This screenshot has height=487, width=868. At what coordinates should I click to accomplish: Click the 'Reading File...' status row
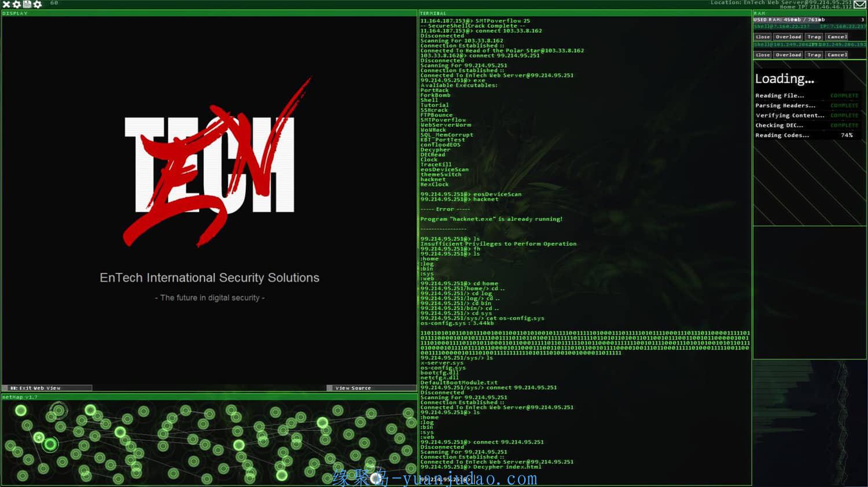click(x=807, y=96)
